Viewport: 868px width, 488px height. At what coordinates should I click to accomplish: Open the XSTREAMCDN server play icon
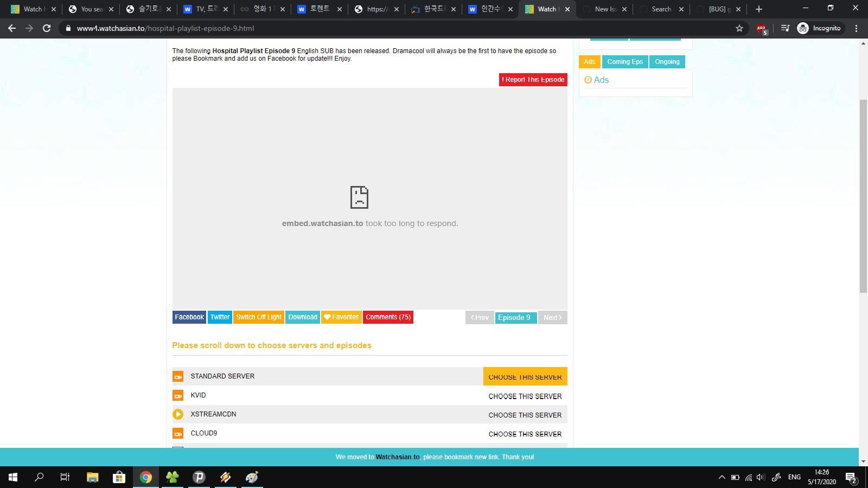click(x=178, y=414)
